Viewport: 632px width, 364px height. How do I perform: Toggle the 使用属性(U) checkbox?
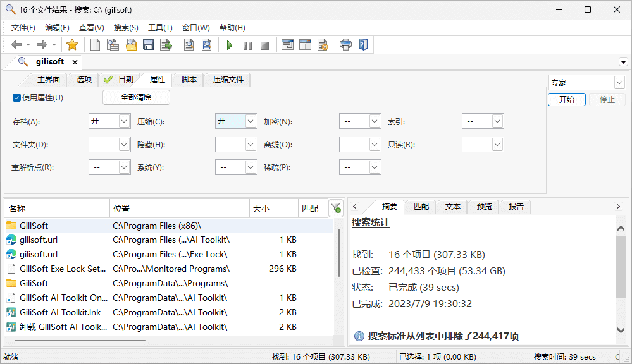[x=16, y=98]
